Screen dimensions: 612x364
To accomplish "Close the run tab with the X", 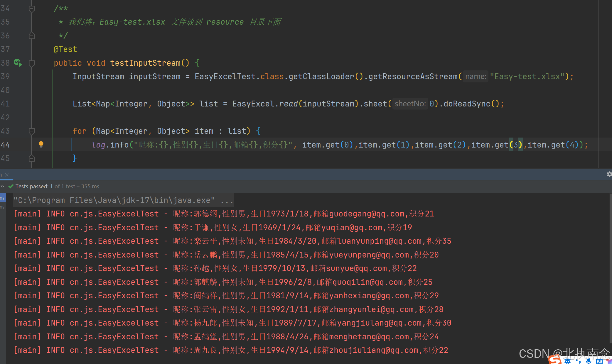I will click(x=7, y=175).
